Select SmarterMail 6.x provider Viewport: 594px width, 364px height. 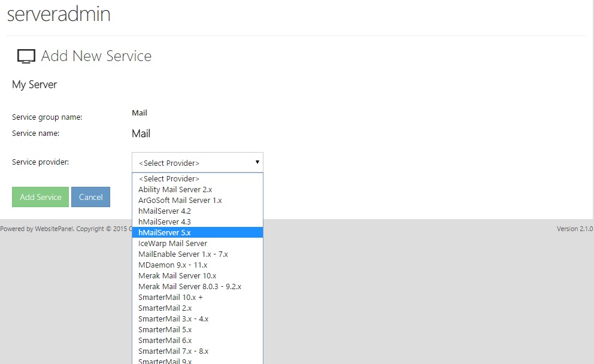(x=198, y=340)
